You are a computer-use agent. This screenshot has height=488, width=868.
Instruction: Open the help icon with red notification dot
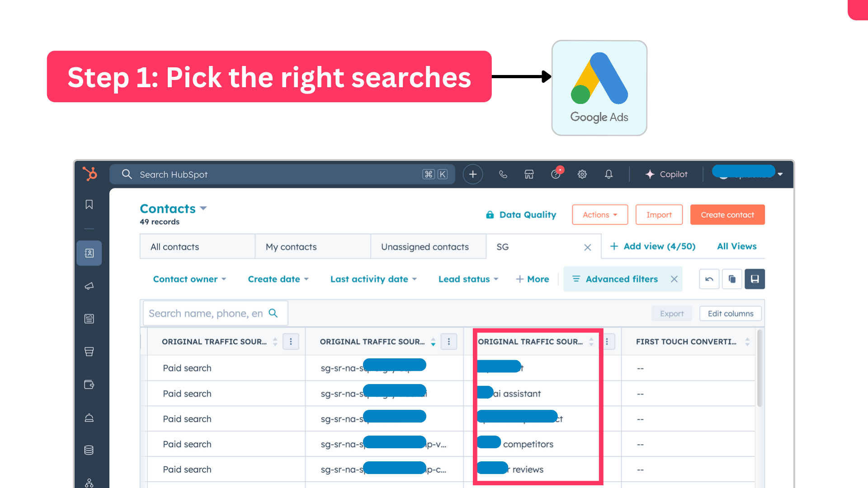click(557, 174)
